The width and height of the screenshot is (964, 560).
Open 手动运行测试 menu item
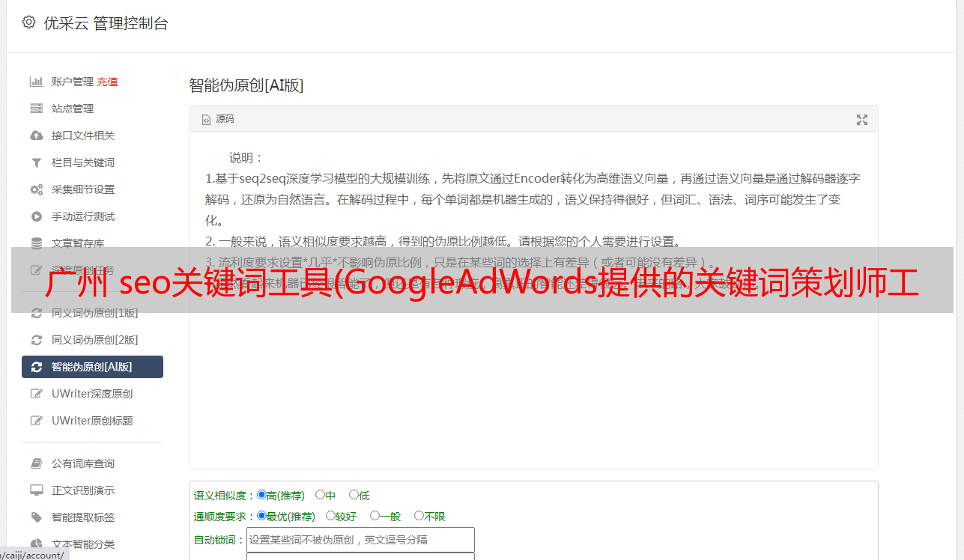[83, 216]
